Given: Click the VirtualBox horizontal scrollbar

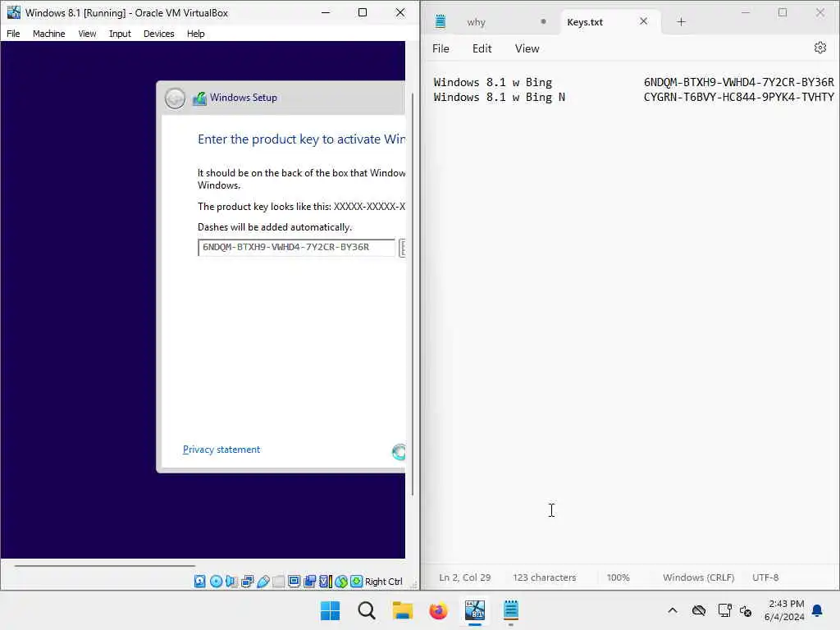Looking at the screenshot, I should click(x=105, y=565).
